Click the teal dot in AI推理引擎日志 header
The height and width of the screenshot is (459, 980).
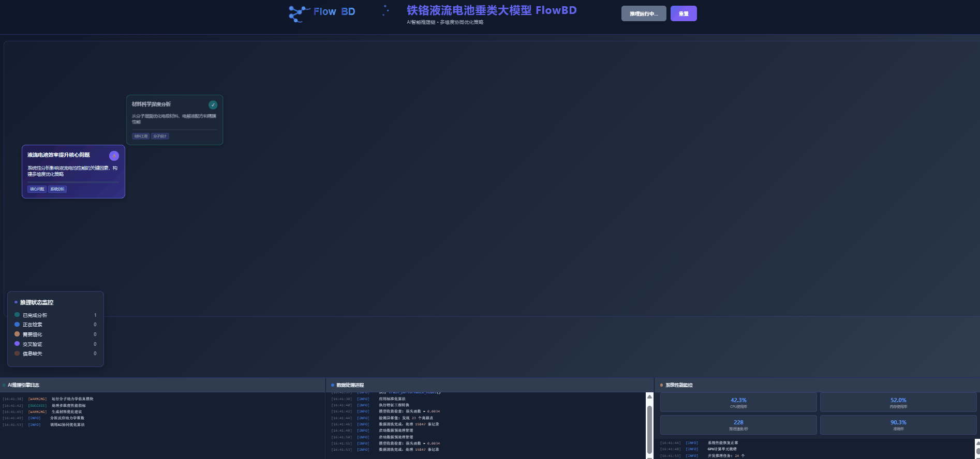pos(4,385)
